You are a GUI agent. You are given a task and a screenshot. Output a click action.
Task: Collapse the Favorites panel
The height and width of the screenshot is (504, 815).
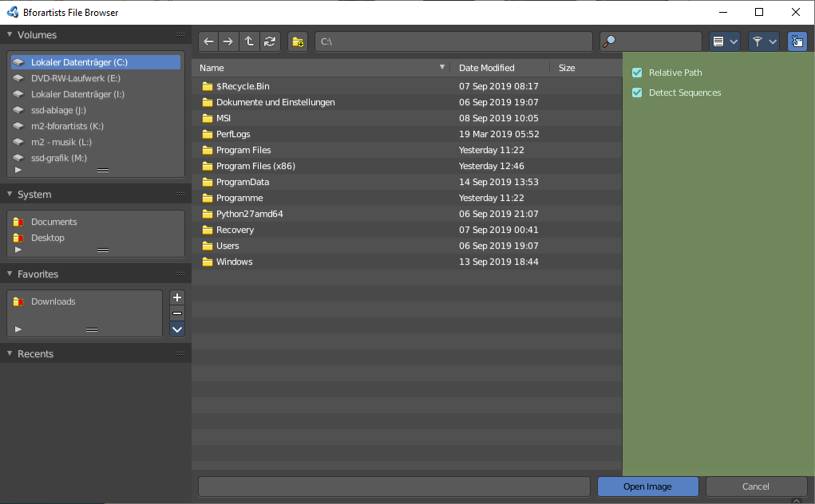click(10, 274)
